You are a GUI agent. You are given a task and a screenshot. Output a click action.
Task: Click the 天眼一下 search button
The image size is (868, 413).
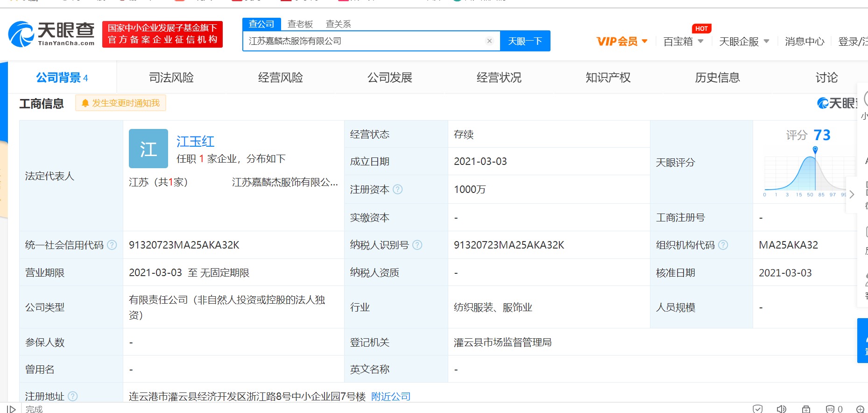point(525,41)
